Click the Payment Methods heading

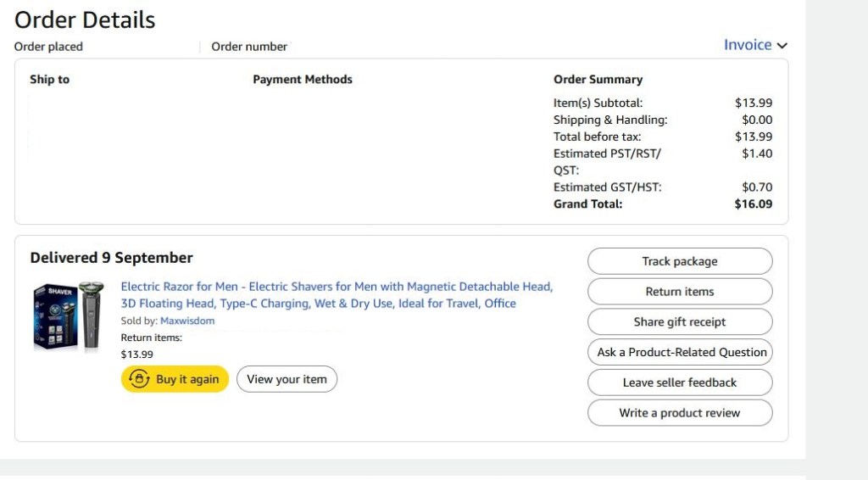[303, 80]
